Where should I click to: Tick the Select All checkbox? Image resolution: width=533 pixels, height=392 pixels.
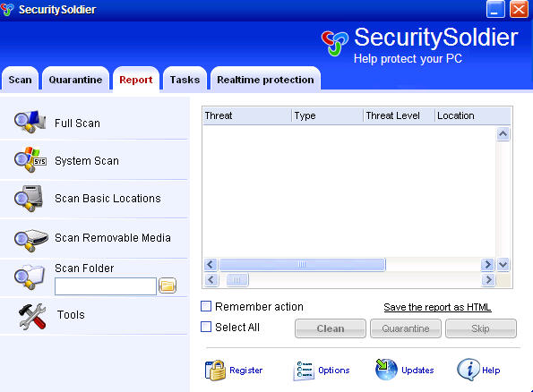(206, 327)
